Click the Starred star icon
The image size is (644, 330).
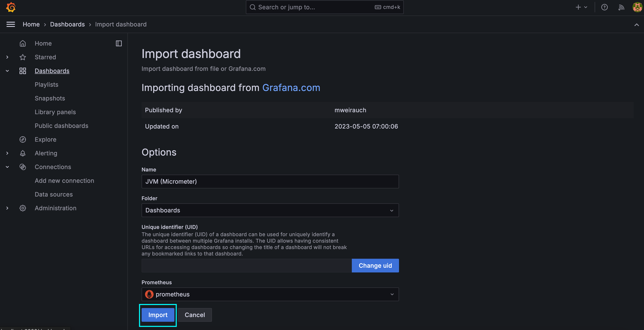[x=23, y=57]
